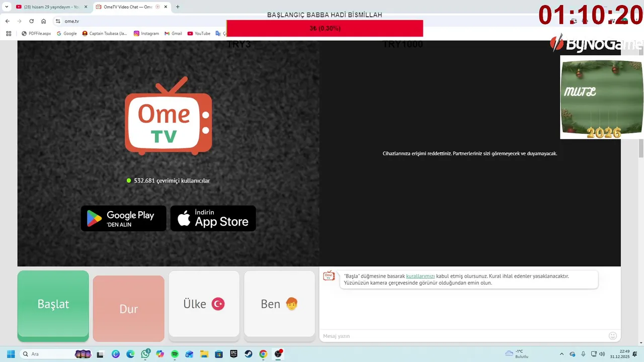
Task: Open File Explorer from the taskbar
Action: (204, 354)
